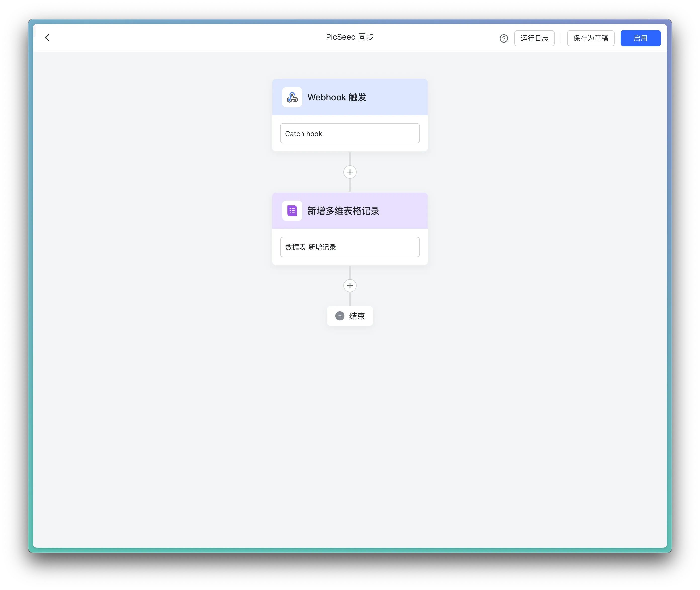The image size is (700, 590).
Task: Open 运行日志 run logs
Action: pyautogui.click(x=534, y=38)
